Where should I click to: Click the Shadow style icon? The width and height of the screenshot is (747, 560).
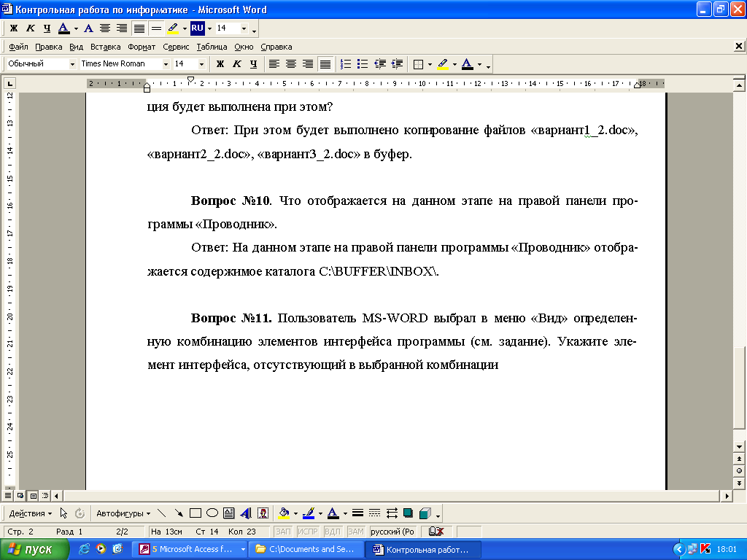(409, 513)
